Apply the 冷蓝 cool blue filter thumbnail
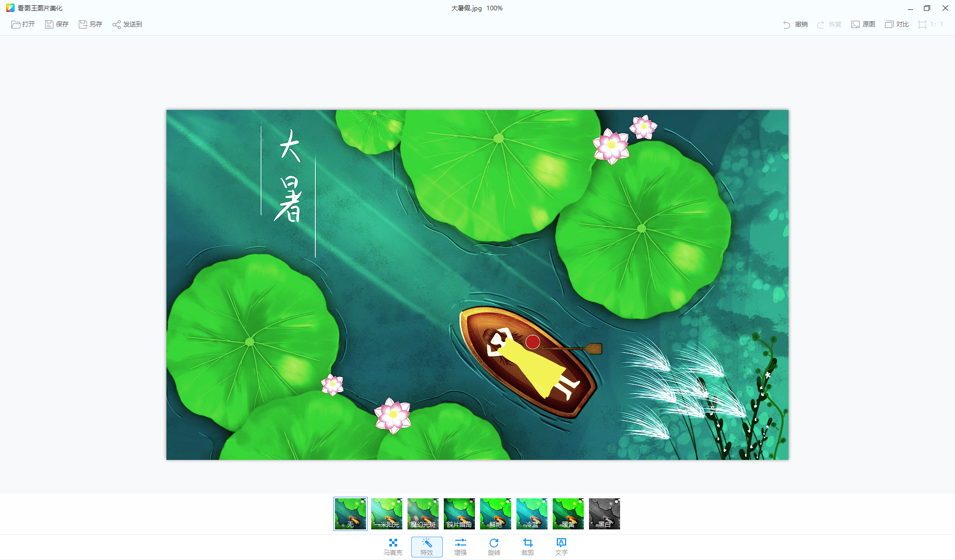Viewport: 955px width, 560px height. point(532,514)
